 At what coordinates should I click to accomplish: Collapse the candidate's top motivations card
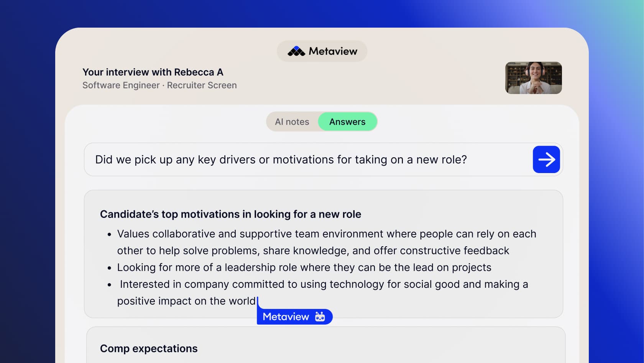tap(230, 214)
